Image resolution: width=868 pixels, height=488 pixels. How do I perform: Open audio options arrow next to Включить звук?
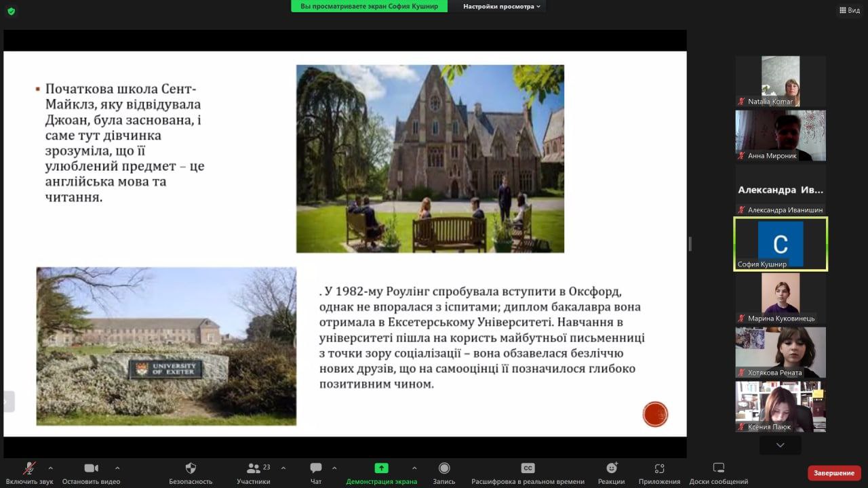(50, 468)
